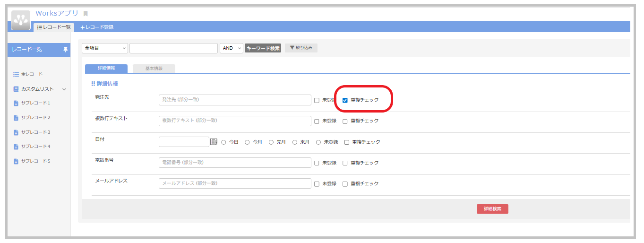The height and width of the screenshot is (243, 644).
Task: Uncheck 重複チェック for 発注先
Action: 345,100
